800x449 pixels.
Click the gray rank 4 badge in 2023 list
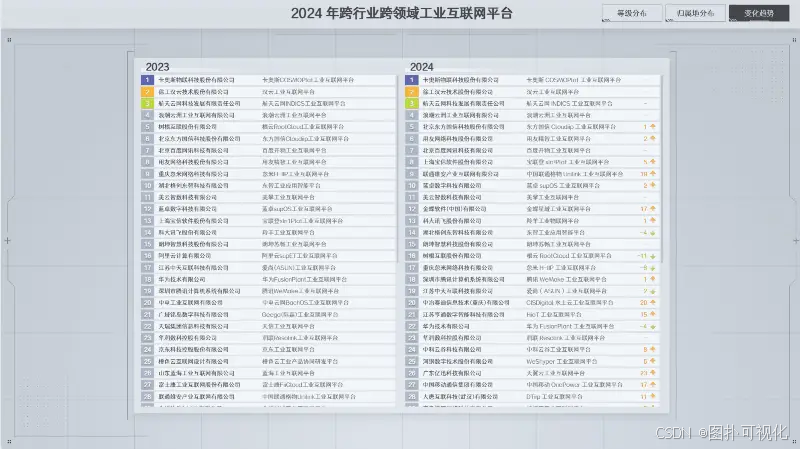(x=147, y=115)
